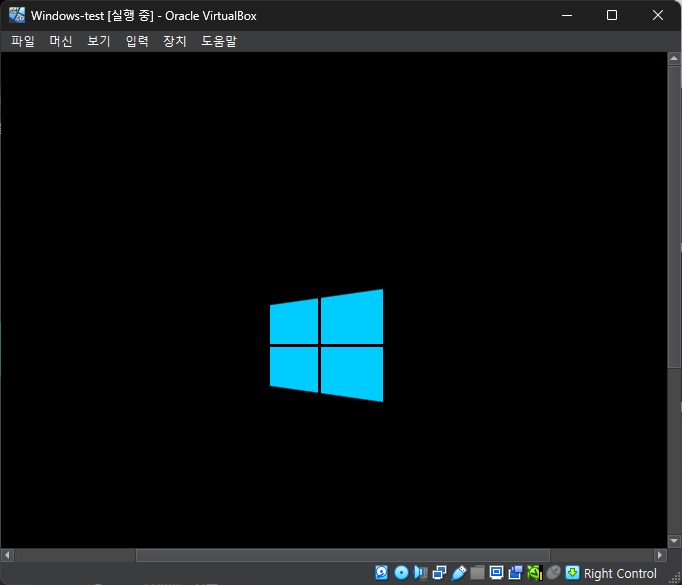Open the 보기 menu
The image size is (682, 585).
point(99,41)
